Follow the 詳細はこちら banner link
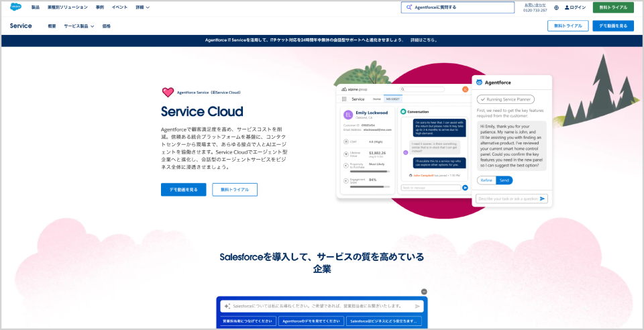Viewport: 644px width, 330px height. tap(424, 40)
